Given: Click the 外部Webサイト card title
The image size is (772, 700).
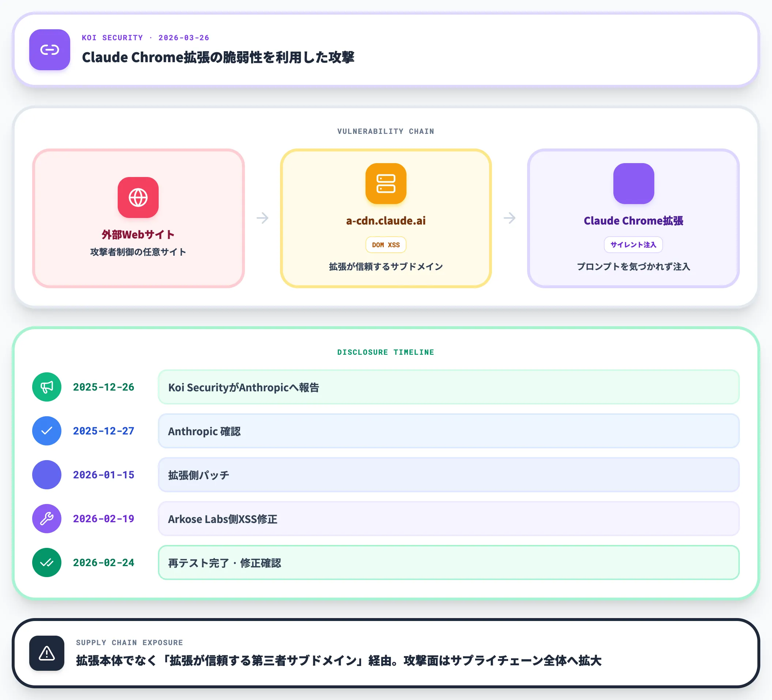Looking at the screenshot, I should tap(138, 234).
